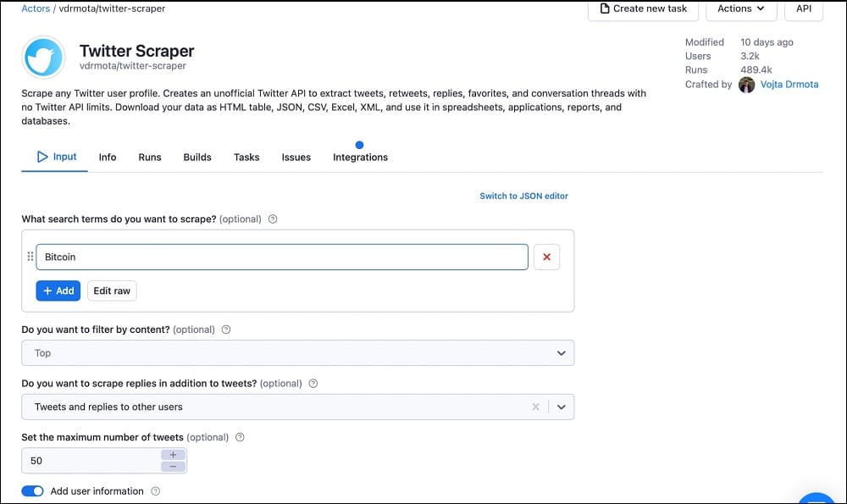Expand the Tweets and replies dropdown arrow
Image resolution: width=847 pixels, height=504 pixels.
tap(562, 407)
